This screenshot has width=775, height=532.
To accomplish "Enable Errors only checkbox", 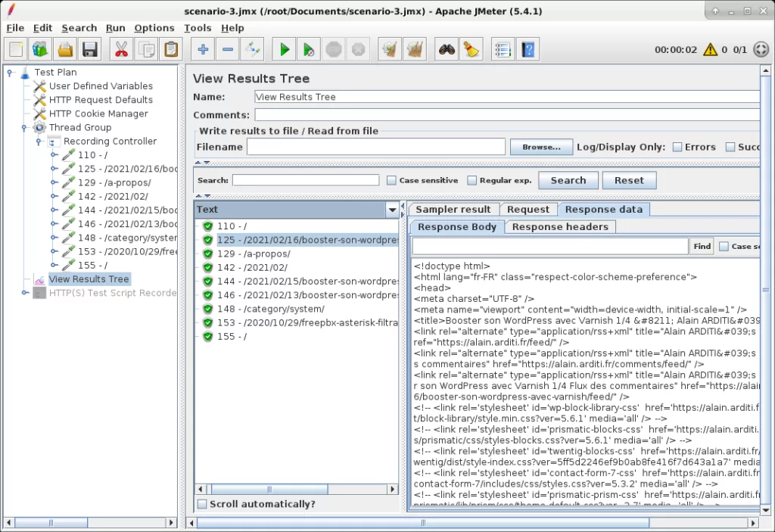I will (x=677, y=147).
